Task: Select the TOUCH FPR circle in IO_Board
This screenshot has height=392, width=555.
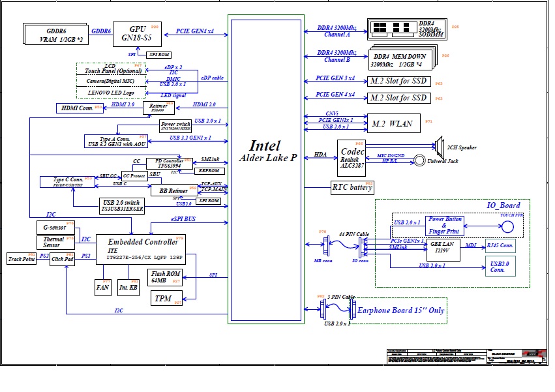Action: (x=507, y=226)
